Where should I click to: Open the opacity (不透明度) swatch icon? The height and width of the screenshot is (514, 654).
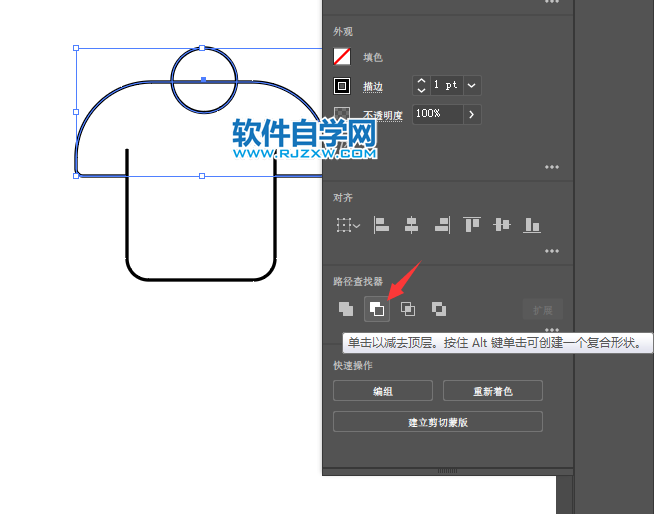[x=342, y=112]
